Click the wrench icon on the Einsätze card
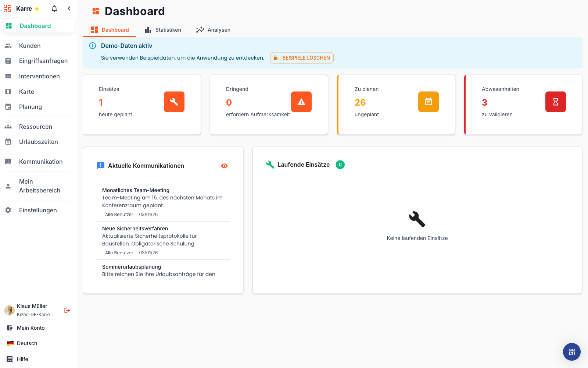The image size is (588, 368). (174, 102)
